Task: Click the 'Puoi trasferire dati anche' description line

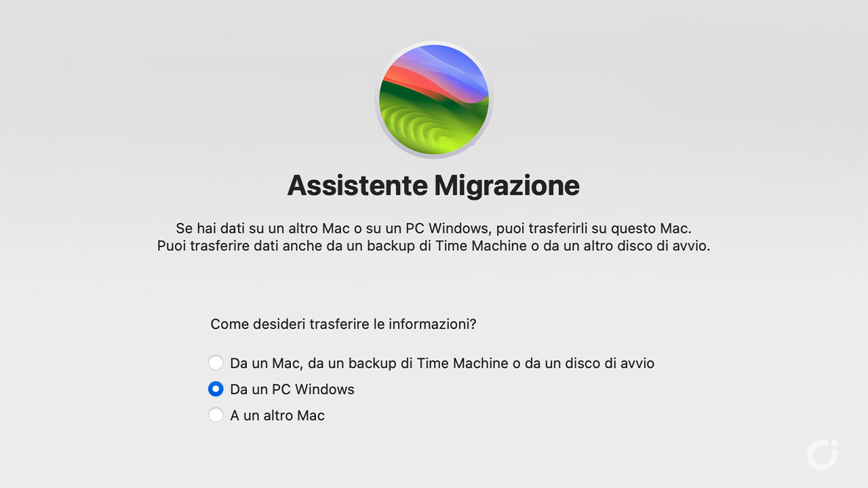Action: click(x=434, y=245)
